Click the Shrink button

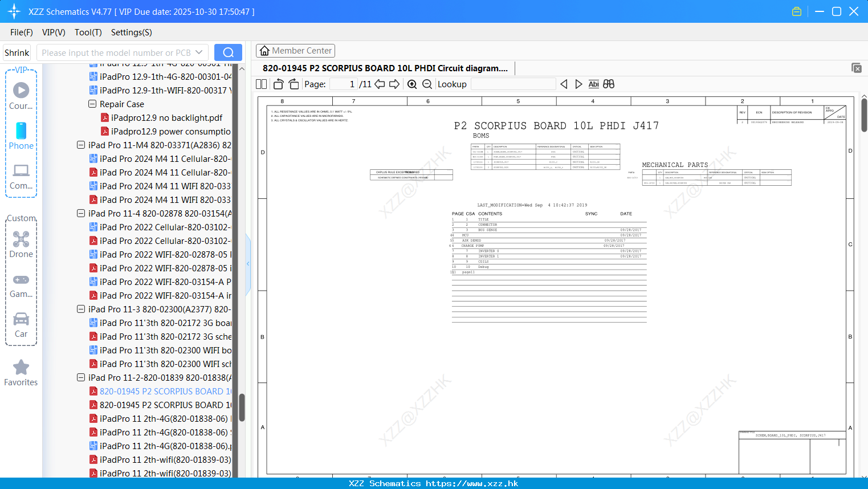click(17, 52)
